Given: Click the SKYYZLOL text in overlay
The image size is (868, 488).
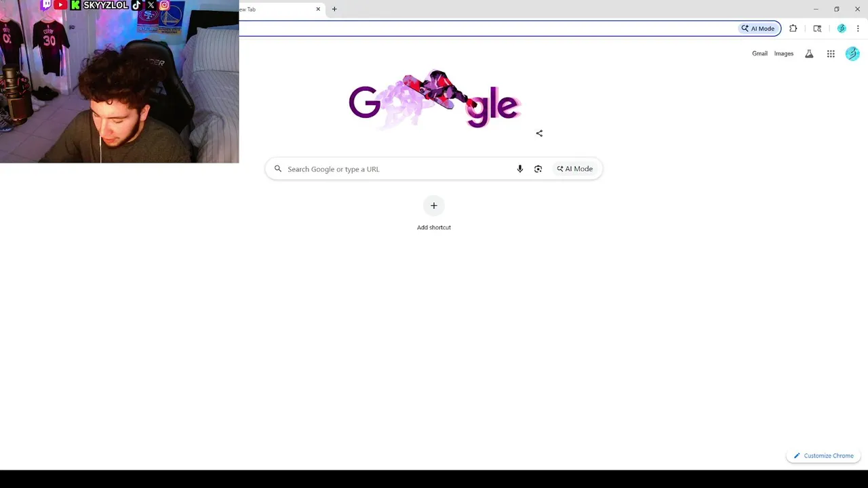Looking at the screenshot, I should (x=106, y=5).
